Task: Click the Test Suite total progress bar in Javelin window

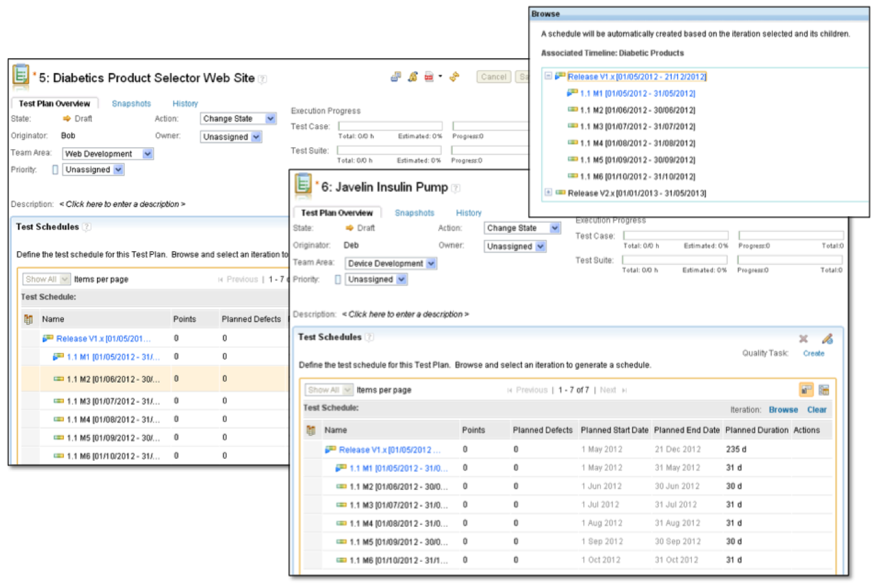Action: (674, 259)
